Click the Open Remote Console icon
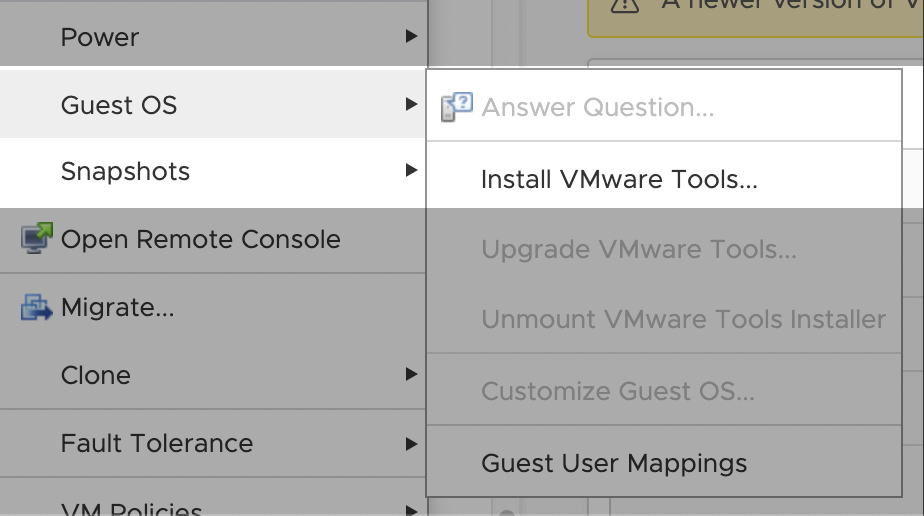The image size is (924, 516). (x=37, y=239)
